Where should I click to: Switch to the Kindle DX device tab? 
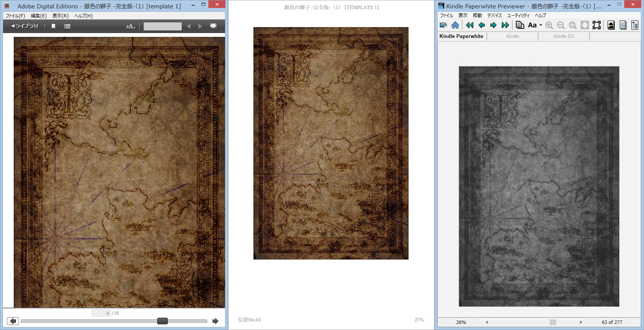point(564,36)
